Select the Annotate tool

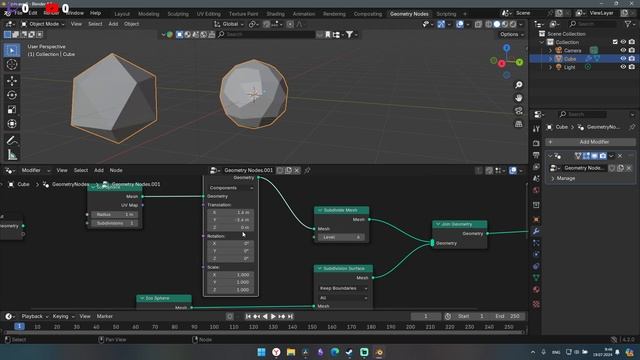[12, 140]
